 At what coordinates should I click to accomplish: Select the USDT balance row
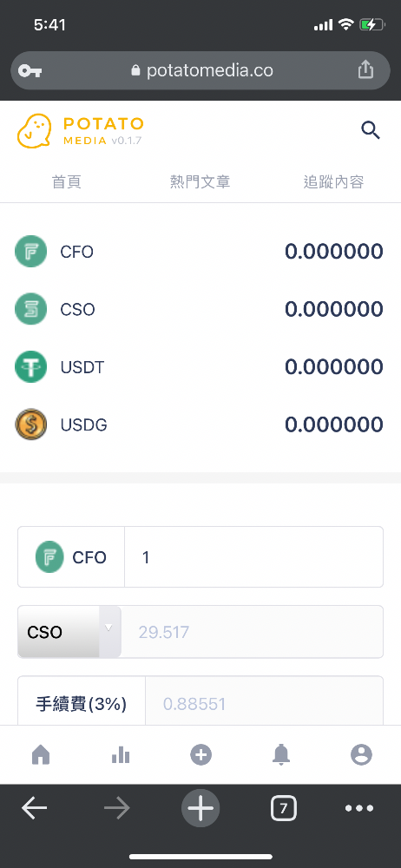[x=200, y=367]
